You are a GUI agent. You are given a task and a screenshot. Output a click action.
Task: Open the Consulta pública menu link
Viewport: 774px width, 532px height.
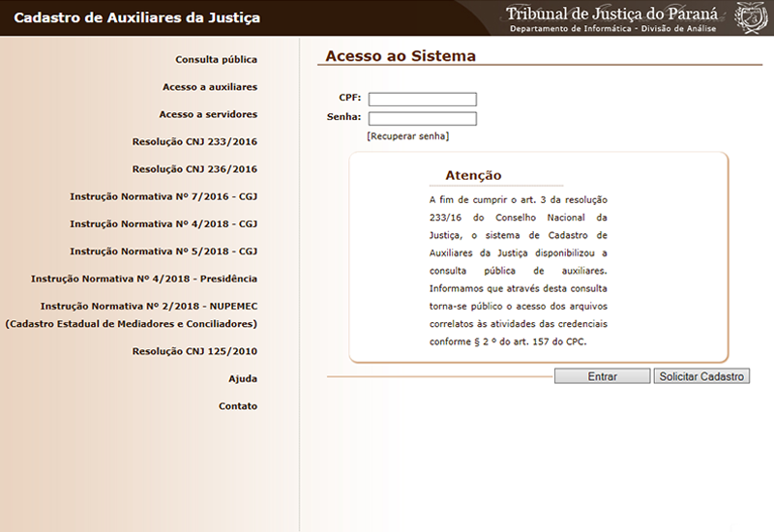pos(216,59)
